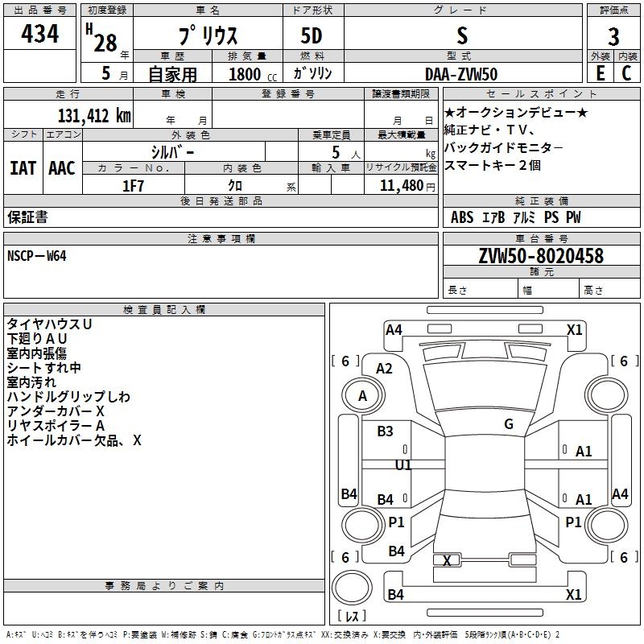Select the 出品番号 header label

click(39, 10)
